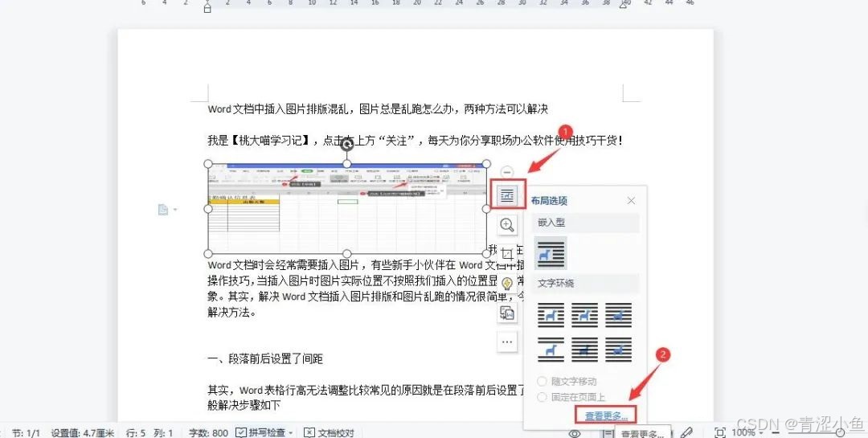Click the top-left resize handle of image
Image resolution: width=868 pixels, height=438 pixels.
tap(208, 164)
